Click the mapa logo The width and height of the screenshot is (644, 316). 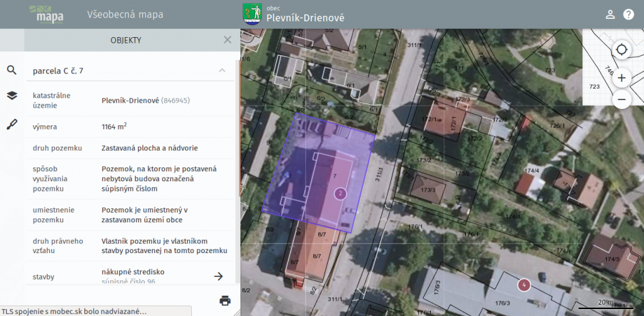(48, 14)
